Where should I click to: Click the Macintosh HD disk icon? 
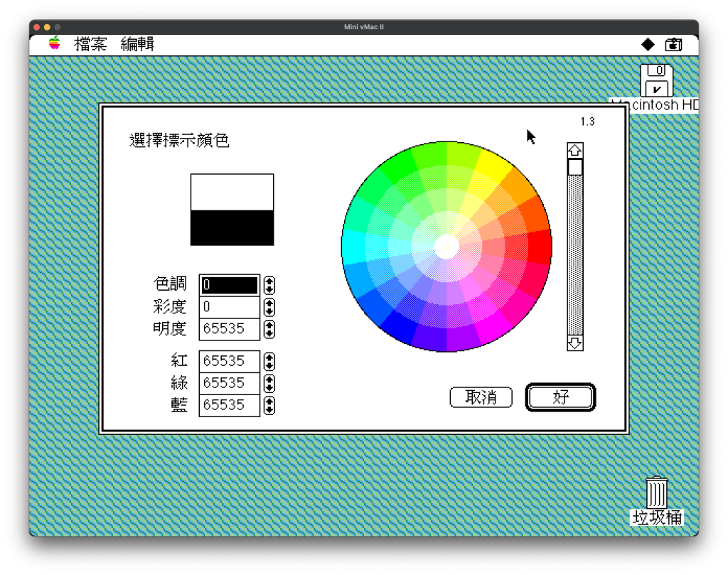(656, 80)
